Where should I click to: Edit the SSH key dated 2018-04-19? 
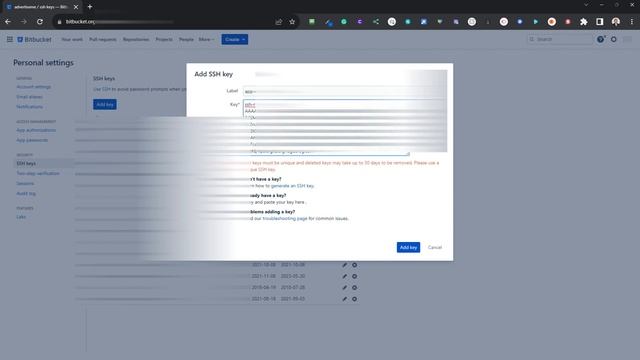pyautogui.click(x=344, y=287)
